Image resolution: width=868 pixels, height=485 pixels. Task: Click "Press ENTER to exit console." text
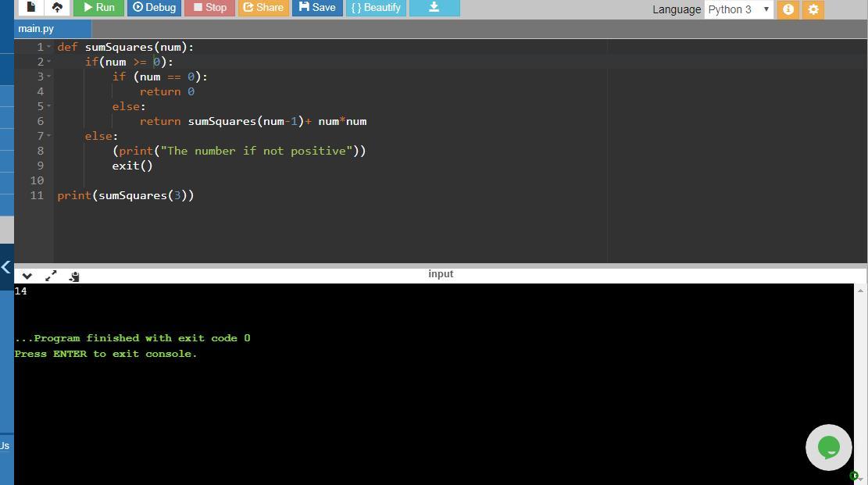[105, 354]
